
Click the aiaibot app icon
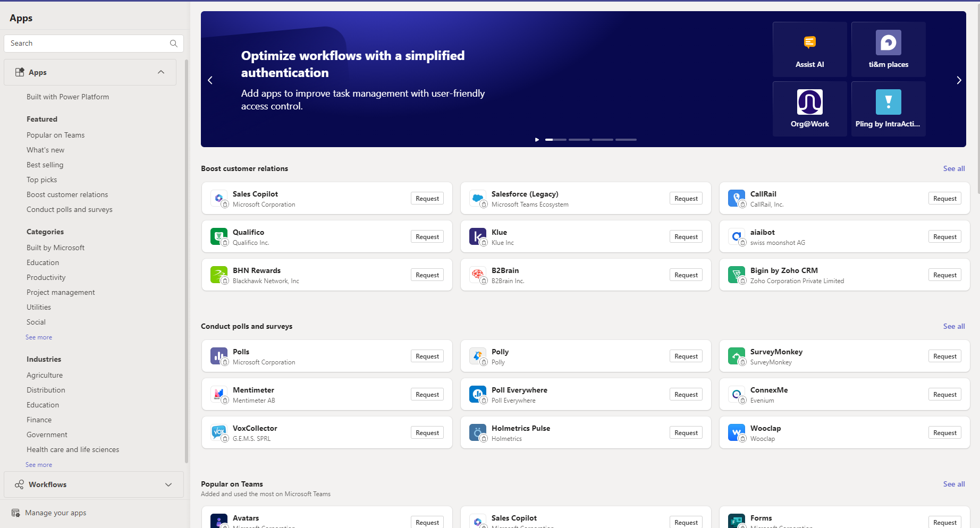pyautogui.click(x=737, y=236)
